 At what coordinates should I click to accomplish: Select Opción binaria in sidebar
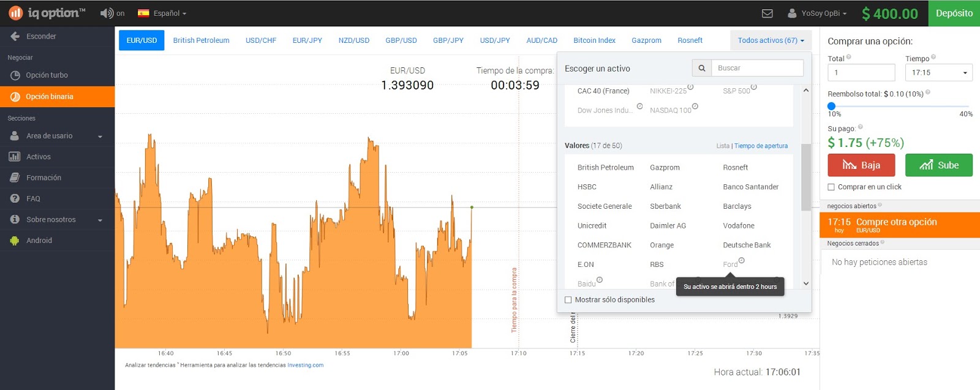tap(57, 97)
